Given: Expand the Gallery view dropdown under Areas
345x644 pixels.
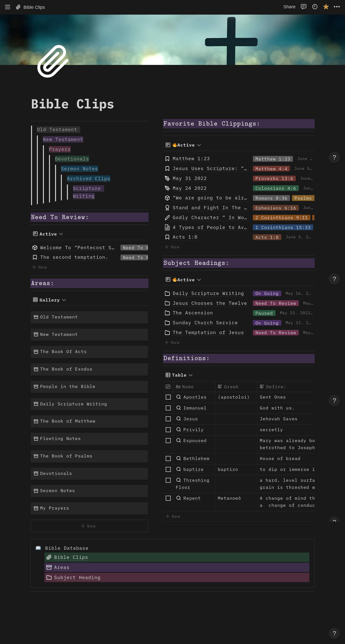Looking at the screenshot, I should pyautogui.click(x=49, y=300).
